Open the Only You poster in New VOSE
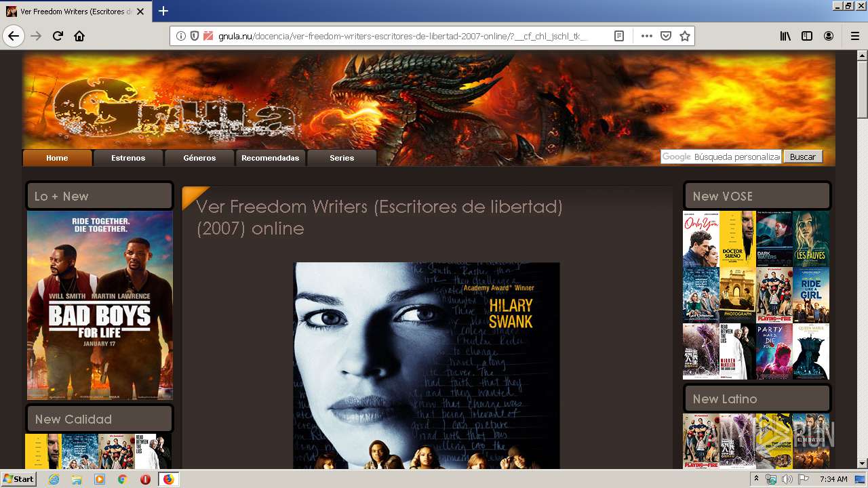The width and height of the screenshot is (868, 488). click(x=701, y=239)
